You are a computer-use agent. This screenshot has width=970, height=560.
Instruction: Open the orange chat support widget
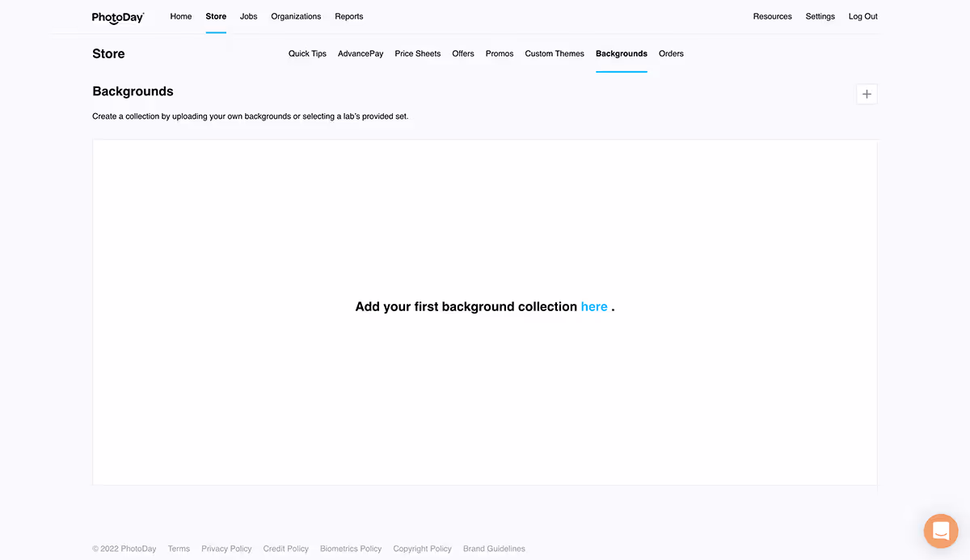pyautogui.click(x=941, y=531)
